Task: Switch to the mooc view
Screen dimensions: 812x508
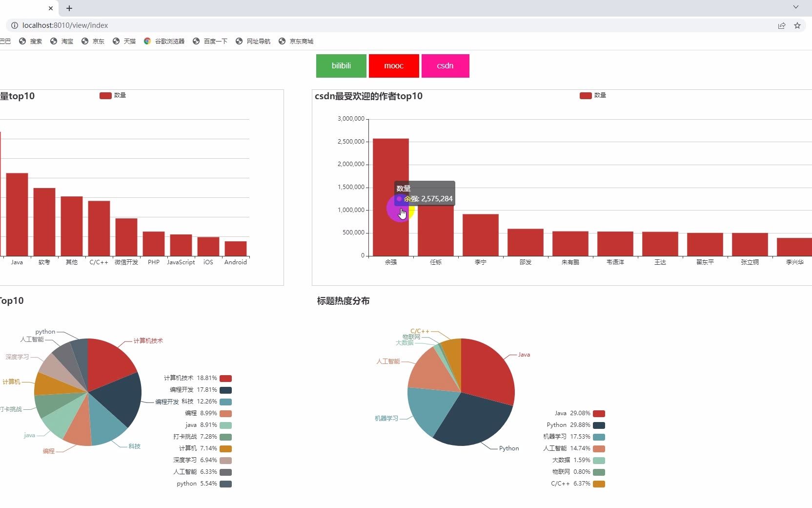Action: (394, 66)
